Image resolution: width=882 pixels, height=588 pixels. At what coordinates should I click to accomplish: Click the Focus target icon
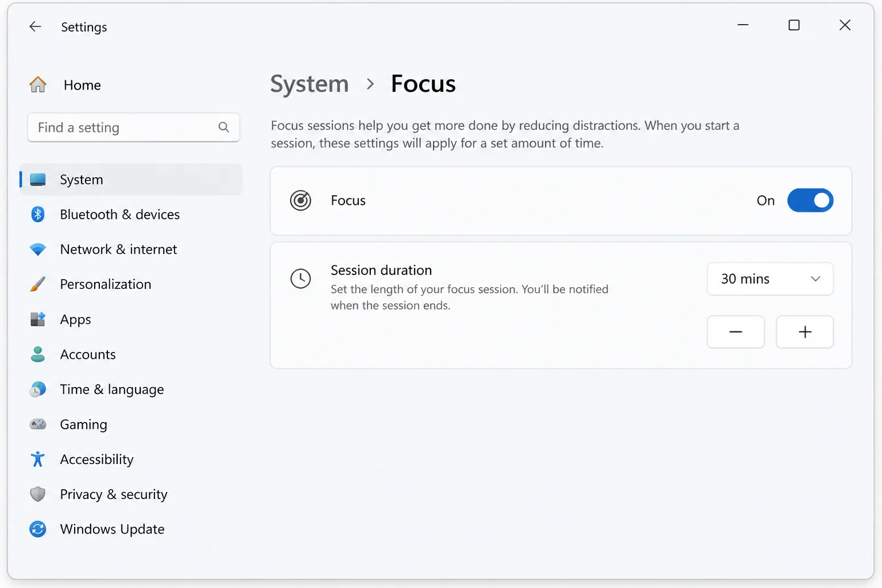coord(300,200)
